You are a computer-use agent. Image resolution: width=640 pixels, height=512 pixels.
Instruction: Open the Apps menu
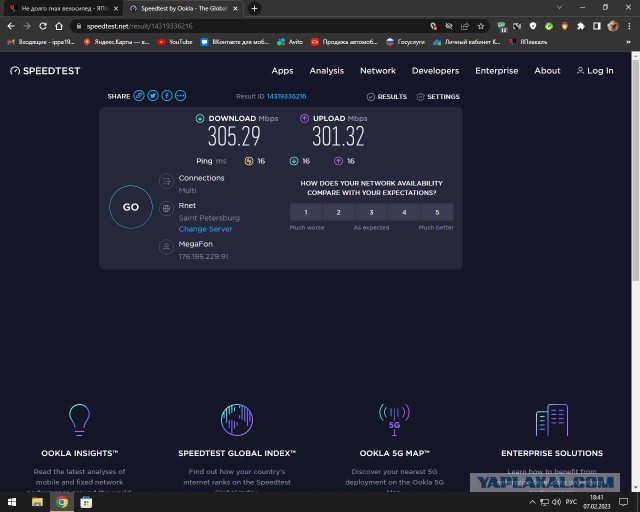(282, 71)
